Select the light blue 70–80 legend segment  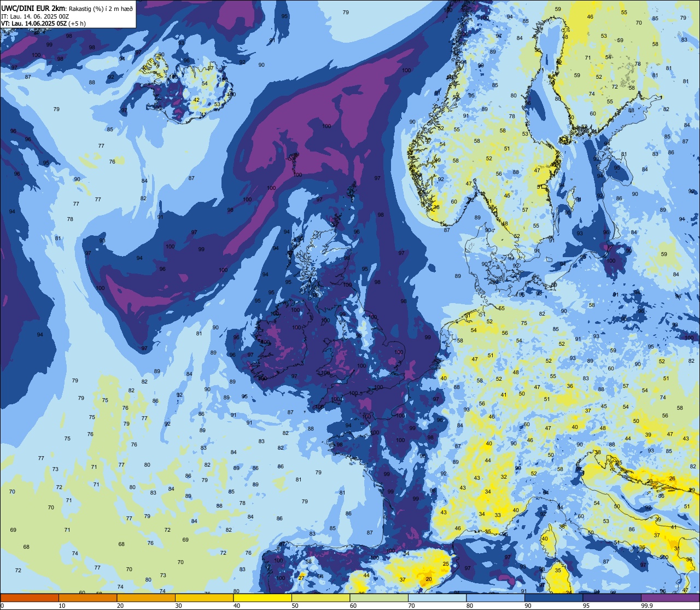(437, 597)
